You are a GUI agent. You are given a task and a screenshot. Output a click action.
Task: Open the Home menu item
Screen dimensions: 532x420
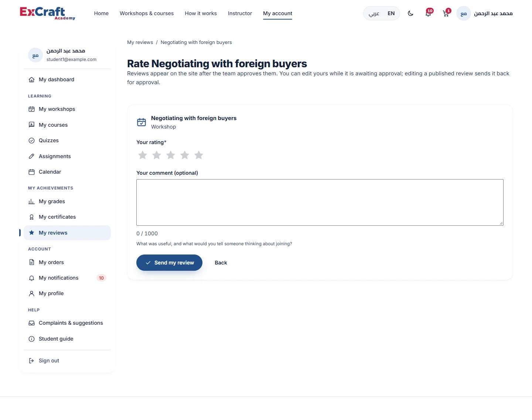pyautogui.click(x=101, y=13)
